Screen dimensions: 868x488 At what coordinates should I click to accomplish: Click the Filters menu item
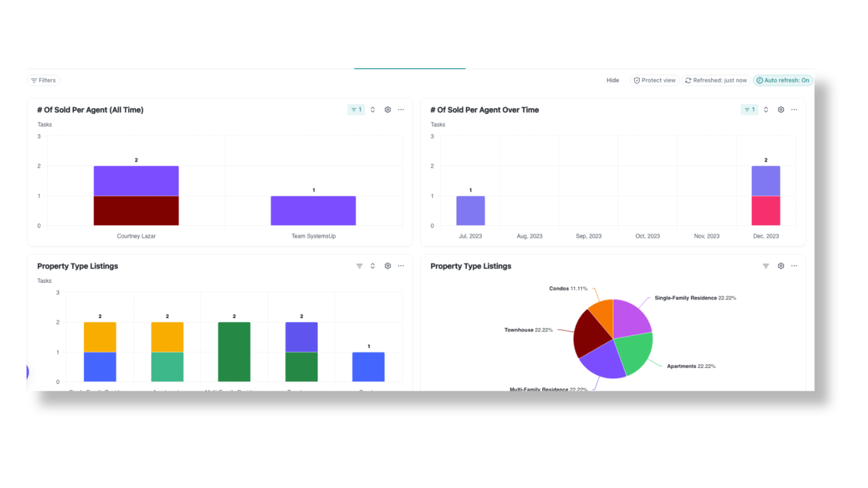click(43, 80)
